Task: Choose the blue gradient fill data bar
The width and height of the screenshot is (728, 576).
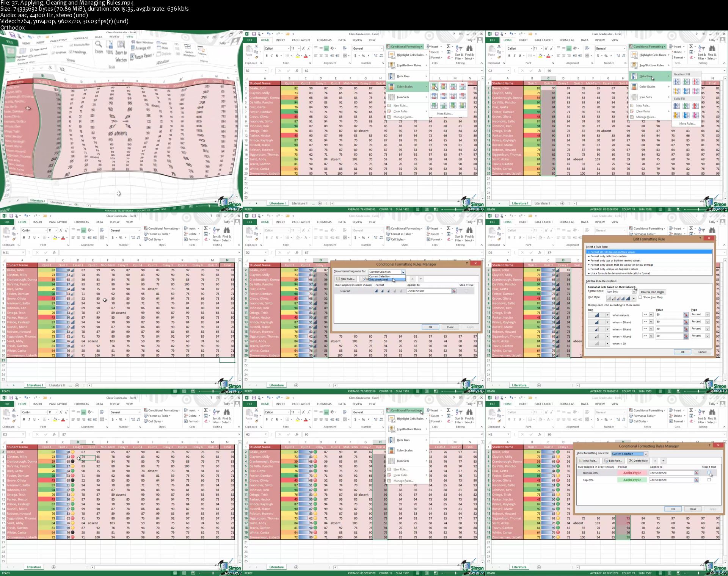Action: coord(677,81)
